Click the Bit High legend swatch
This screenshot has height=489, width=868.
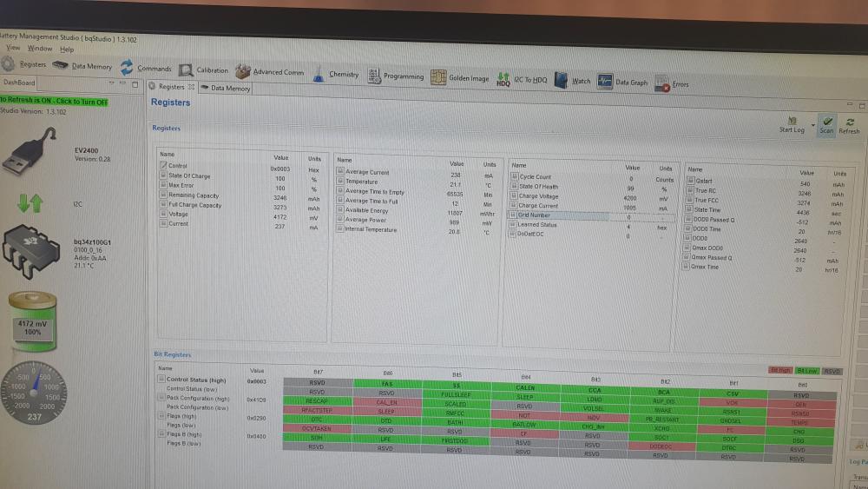tap(780, 370)
